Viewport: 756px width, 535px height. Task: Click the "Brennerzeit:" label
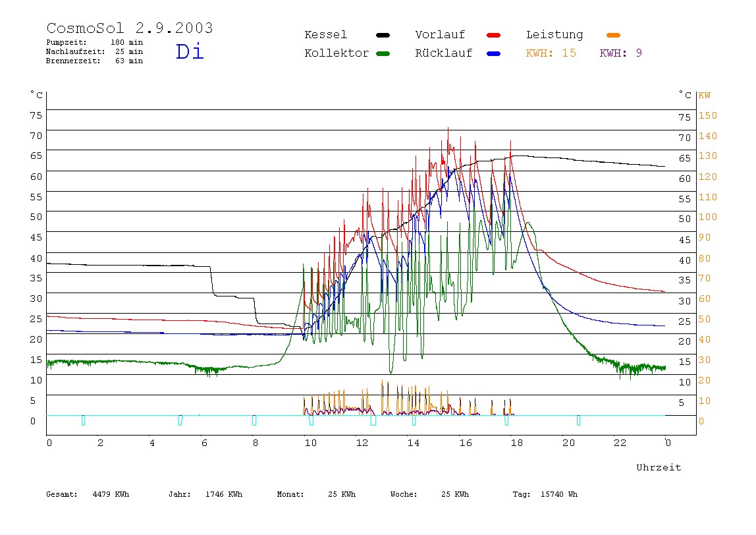73,61
